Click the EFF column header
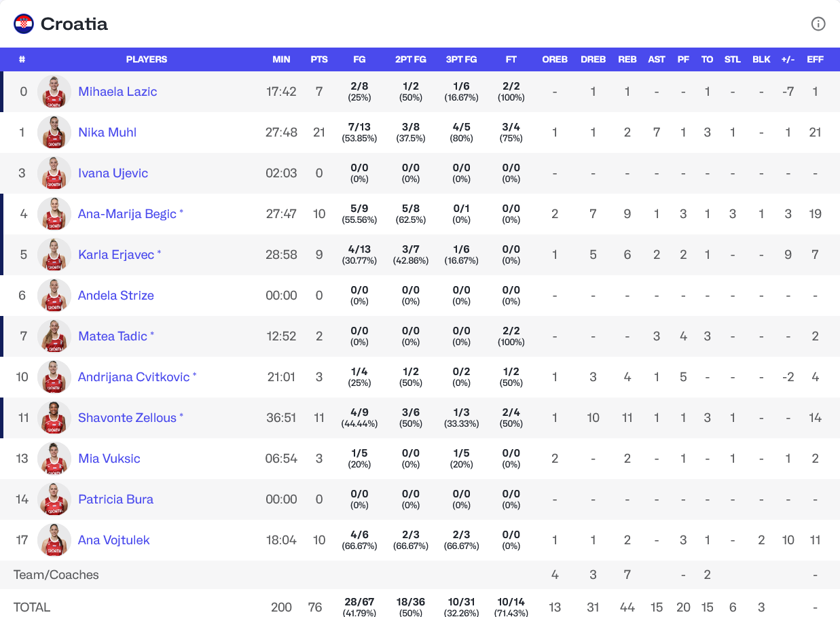The image size is (840, 617). pos(815,59)
